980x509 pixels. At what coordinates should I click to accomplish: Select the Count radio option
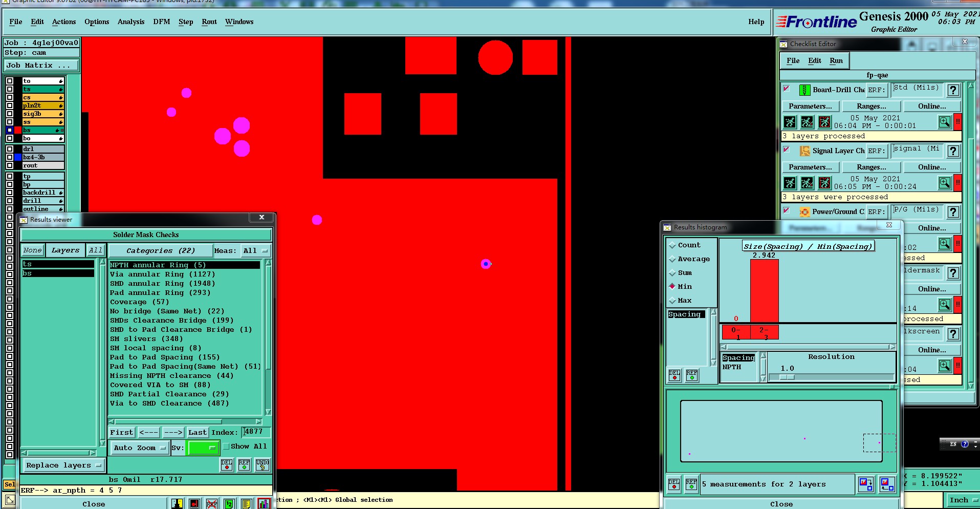672,245
